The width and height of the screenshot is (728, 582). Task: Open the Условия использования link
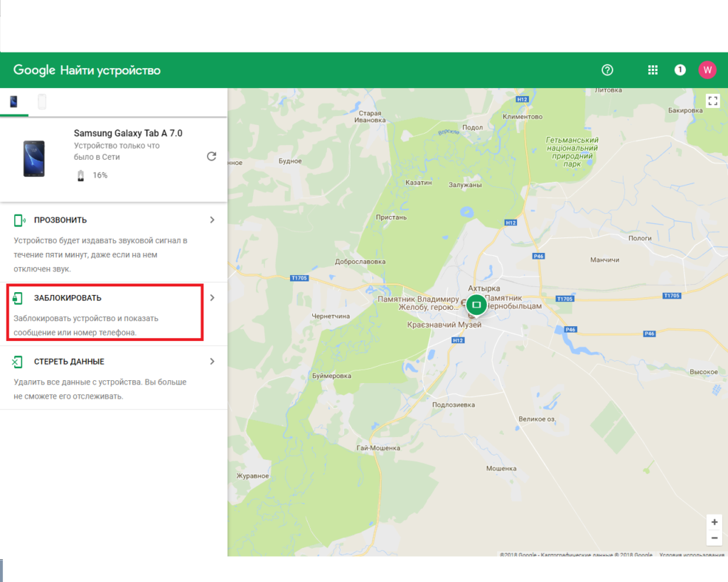(x=692, y=554)
